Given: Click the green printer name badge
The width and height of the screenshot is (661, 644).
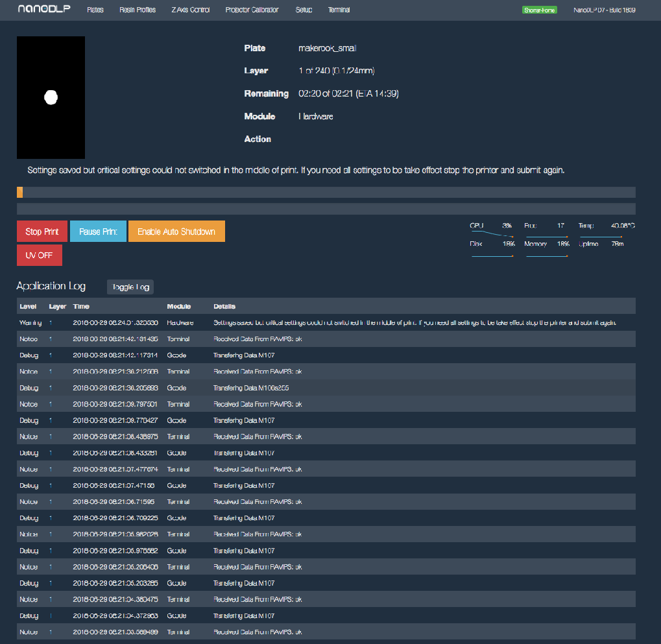Looking at the screenshot, I should pos(539,10).
